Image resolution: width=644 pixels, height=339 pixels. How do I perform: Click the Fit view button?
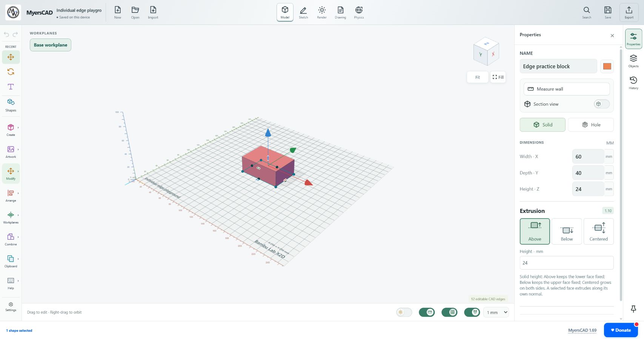pos(478,77)
